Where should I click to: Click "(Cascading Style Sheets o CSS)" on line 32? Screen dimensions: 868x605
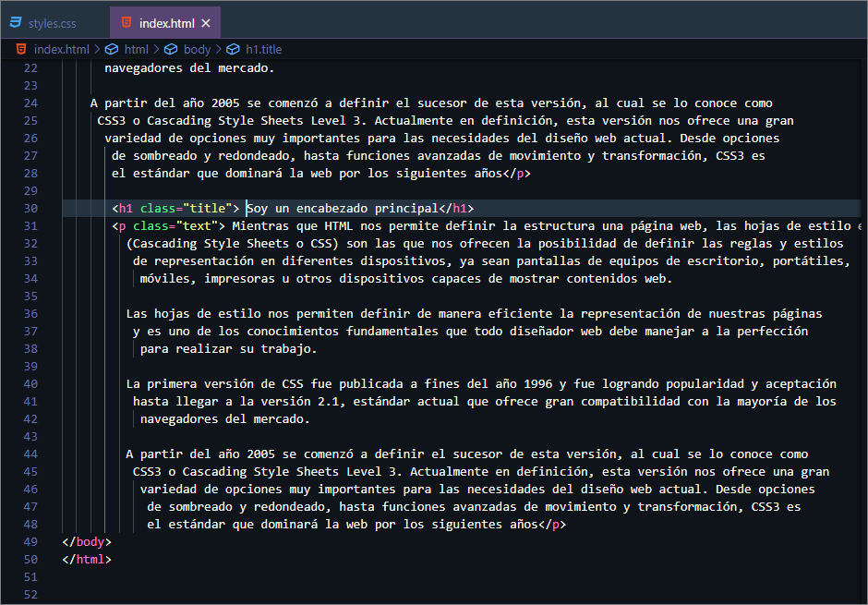[x=233, y=244]
